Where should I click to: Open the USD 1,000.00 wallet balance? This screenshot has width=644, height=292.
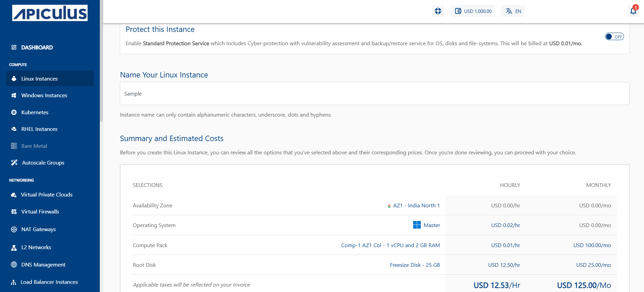click(473, 11)
